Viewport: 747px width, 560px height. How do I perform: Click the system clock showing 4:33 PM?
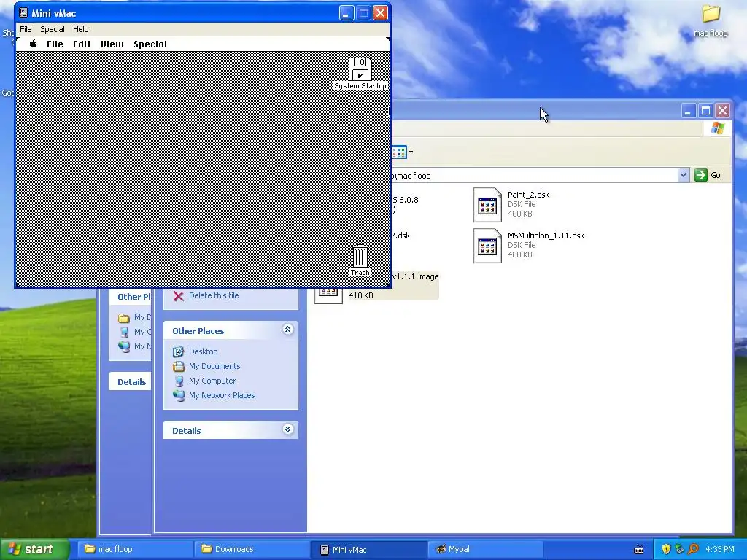720,549
